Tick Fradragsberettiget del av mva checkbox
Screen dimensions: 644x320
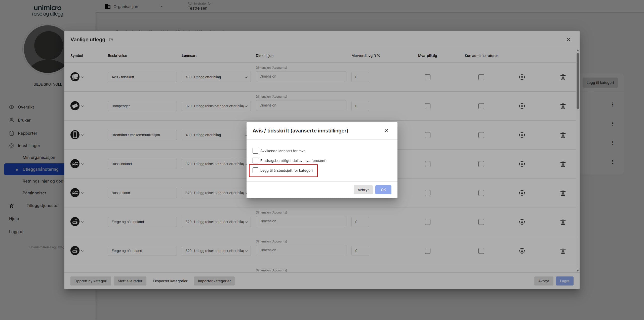point(255,161)
